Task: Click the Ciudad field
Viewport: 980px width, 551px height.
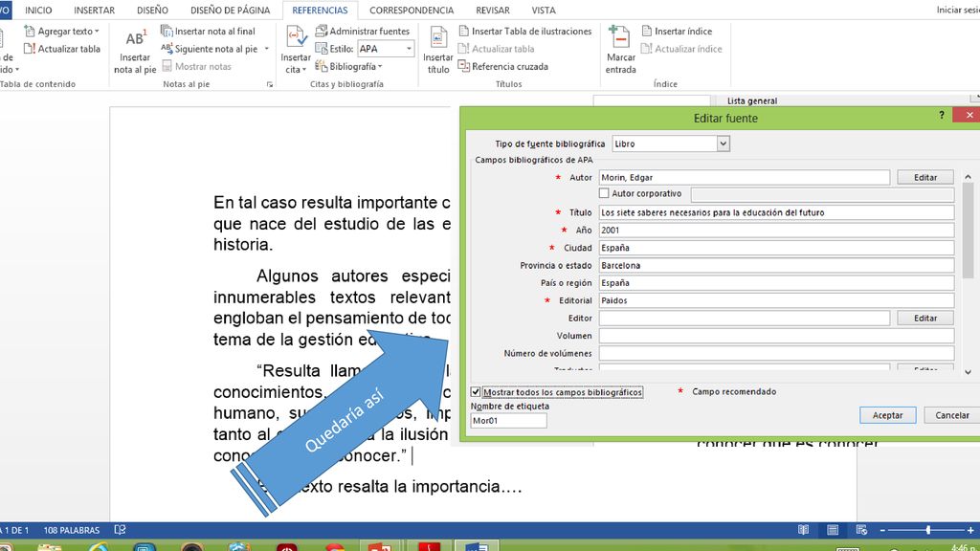Action: coord(776,248)
